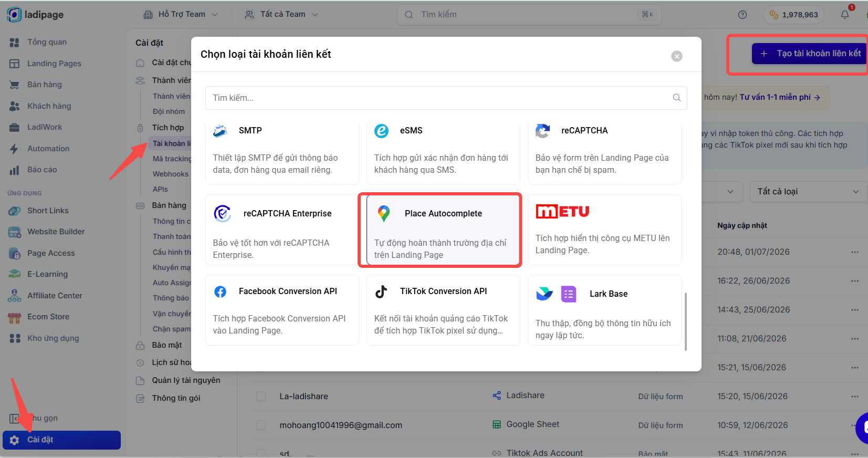Focus the top Tìm kiếm search bar
This screenshot has height=458, width=868.
(529, 15)
